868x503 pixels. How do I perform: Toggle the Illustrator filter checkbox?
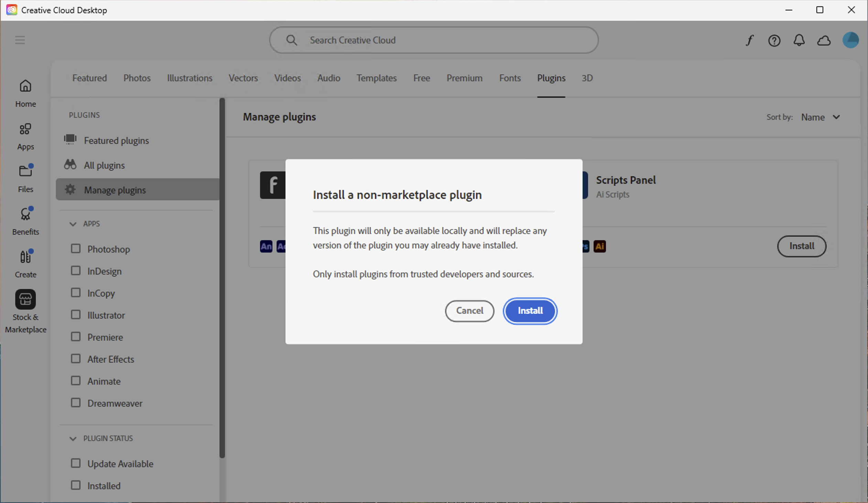(x=76, y=314)
